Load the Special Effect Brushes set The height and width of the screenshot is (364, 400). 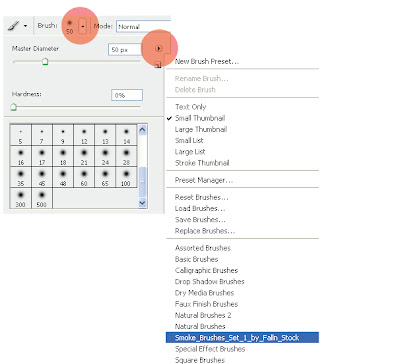[x=210, y=349]
